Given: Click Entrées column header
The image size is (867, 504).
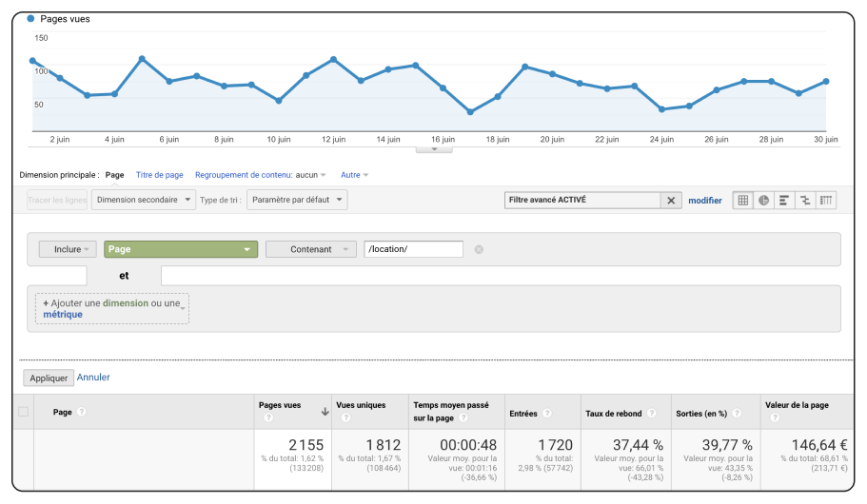Looking at the screenshot, I should coord(523,414).
